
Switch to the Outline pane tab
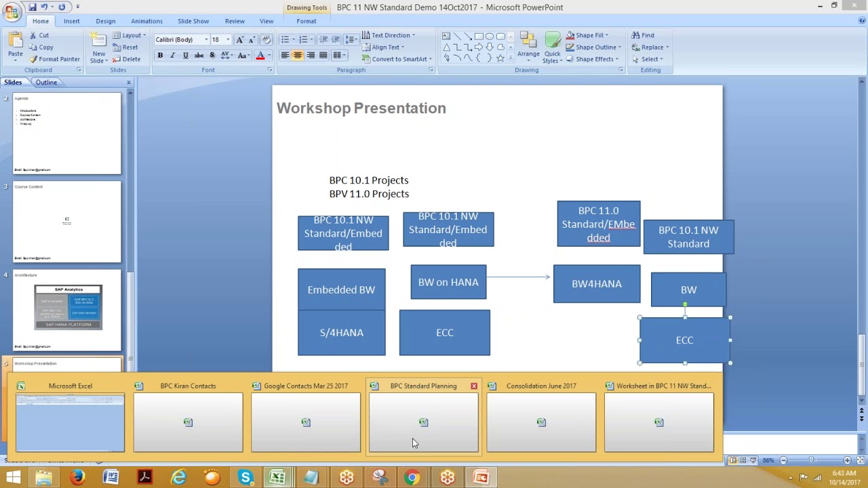46,82
